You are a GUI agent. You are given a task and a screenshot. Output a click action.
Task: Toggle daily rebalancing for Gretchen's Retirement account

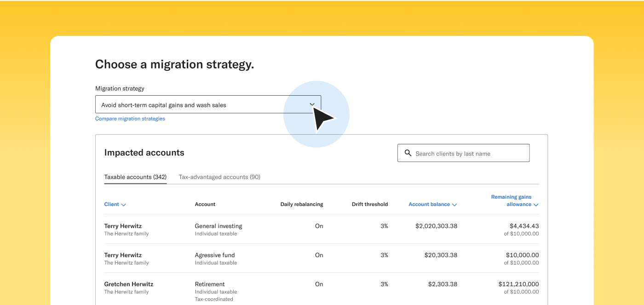(319, 284)
